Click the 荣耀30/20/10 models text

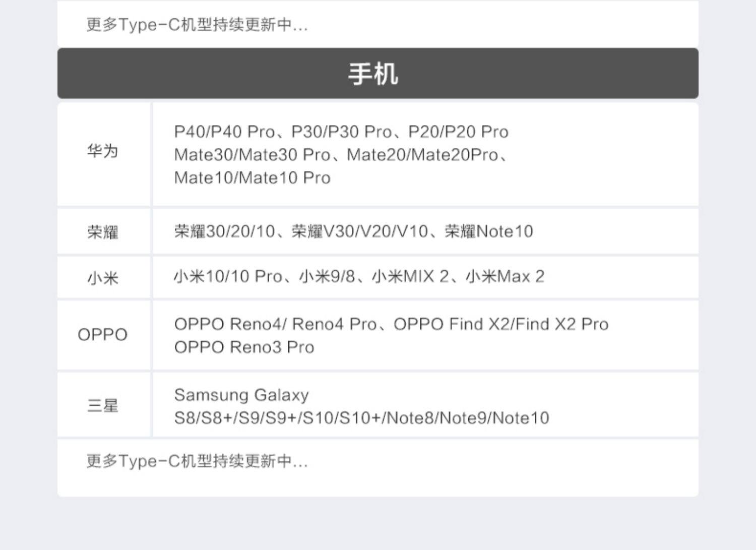[x=224, y=231]
